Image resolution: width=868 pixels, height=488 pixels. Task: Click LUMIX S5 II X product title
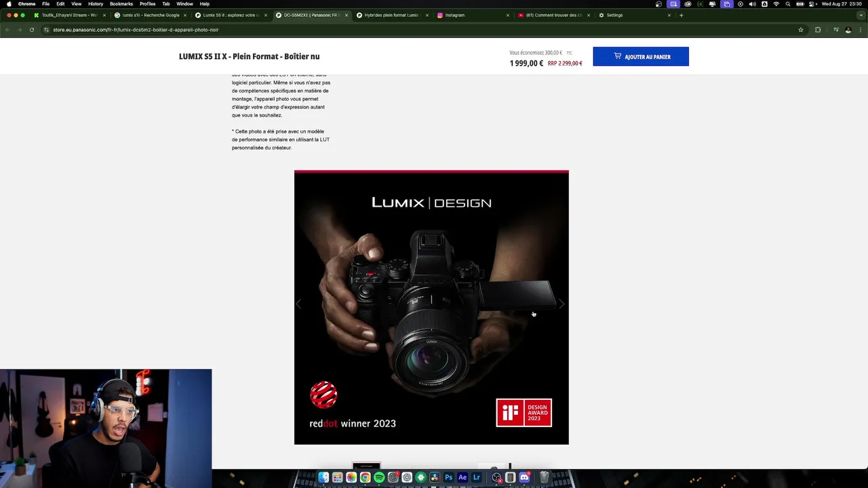249,56
